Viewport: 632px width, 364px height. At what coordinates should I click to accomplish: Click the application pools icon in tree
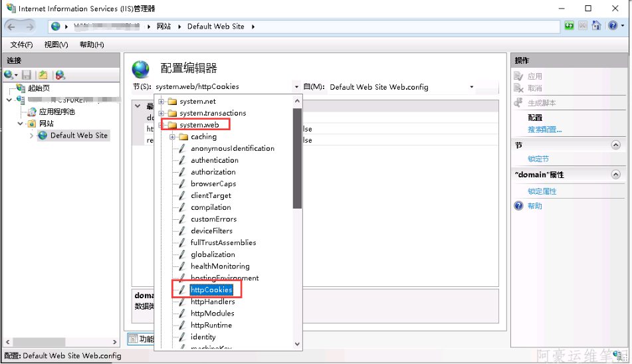tap(32, 112)
